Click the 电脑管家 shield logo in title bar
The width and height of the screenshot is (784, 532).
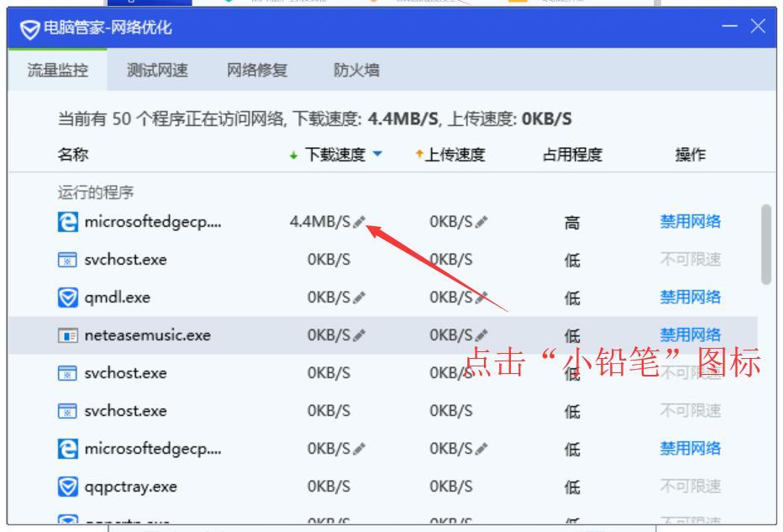(x=29, y=28)
